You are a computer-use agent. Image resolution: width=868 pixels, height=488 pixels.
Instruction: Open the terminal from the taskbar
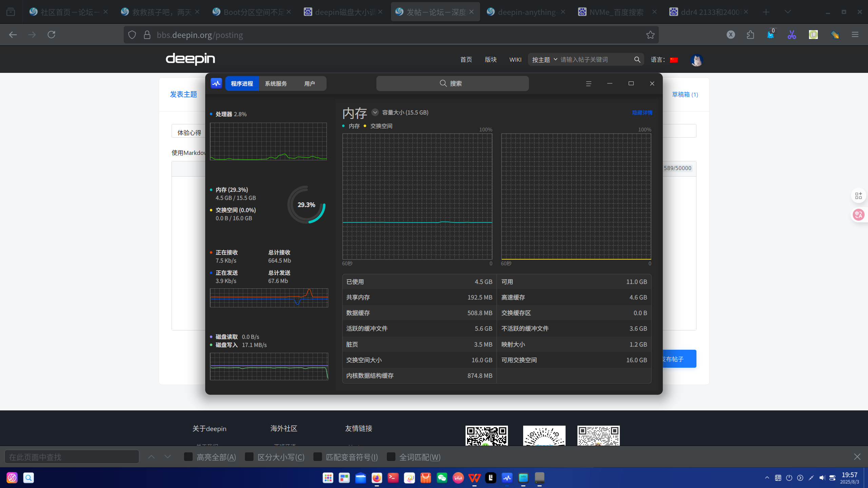click(x=393, y=478)
